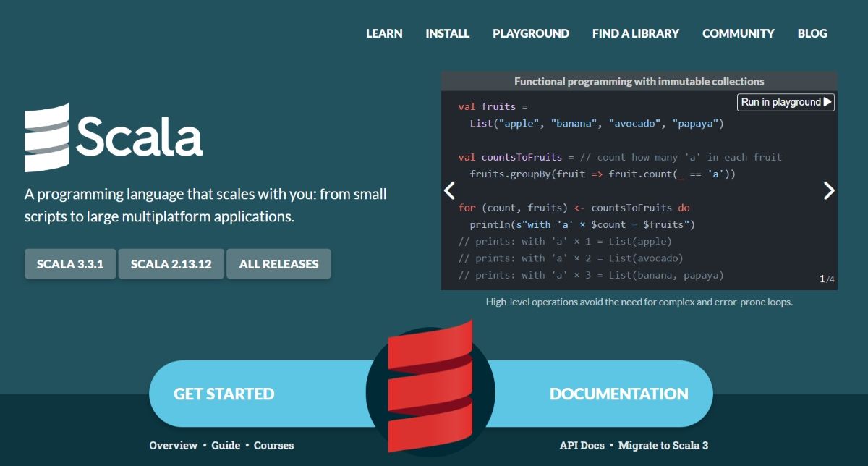Open the LEARN menu
The image size is (868, 466).
384,33
